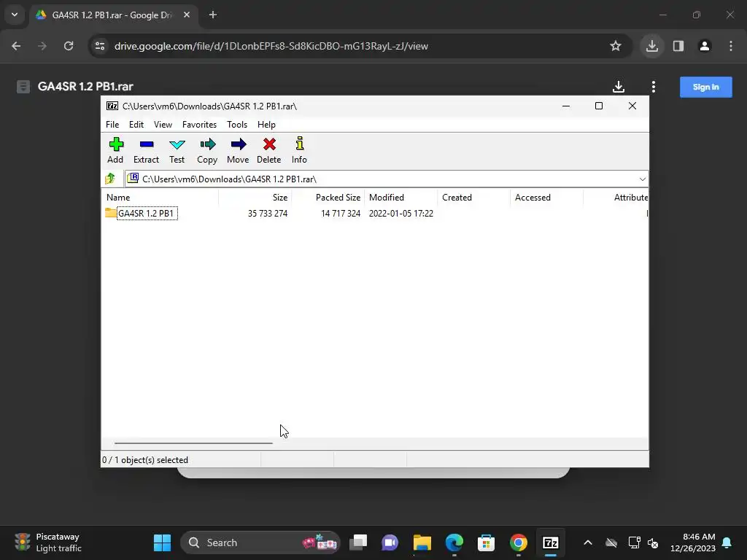Sort by Packed Size column header
This screenshot has height=560, width=747.
click(328, 197)
